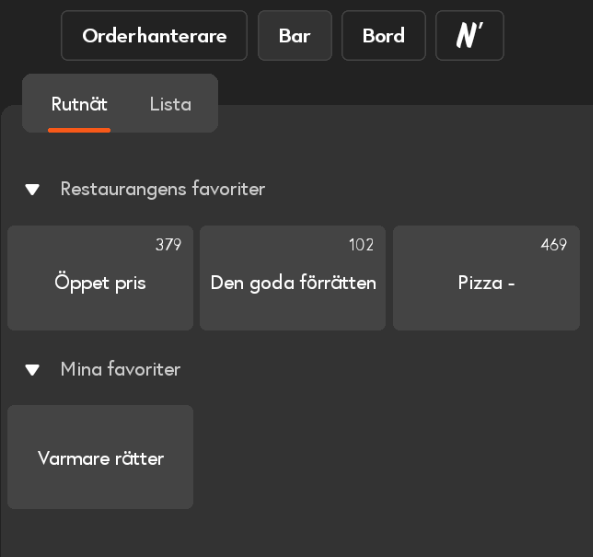The image size is (593, 557).
Task: Open the N' logo menu button
Action: click(469, 36)
